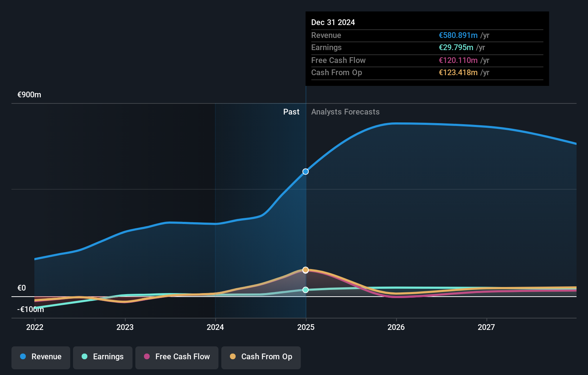The image size is (588, 375).
Task: Click the 2027 x-axis label
Action: pyautogui.click(x=486, y=327)
